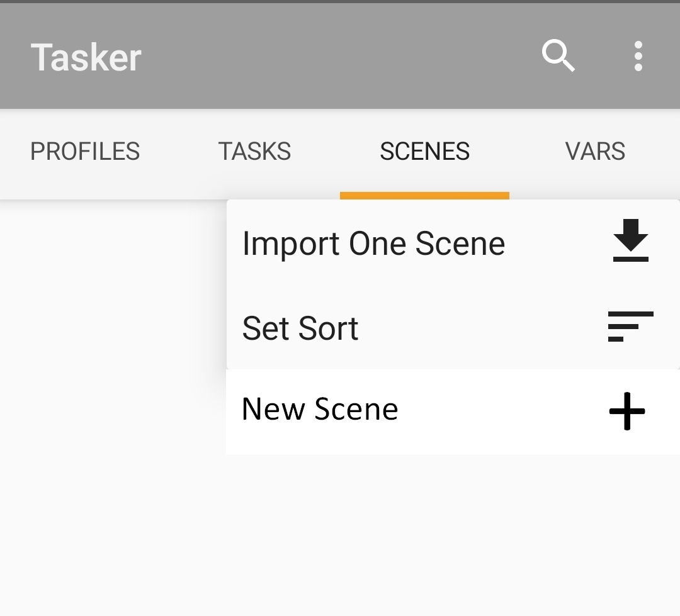Switch to the PROFILES tab

pyautogui.click(x=85, y=152)
